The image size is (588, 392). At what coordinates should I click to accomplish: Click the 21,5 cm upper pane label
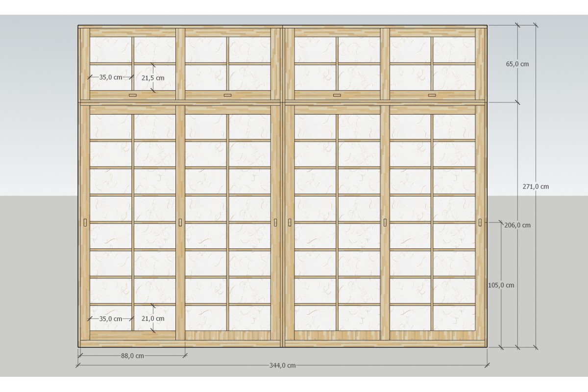click(x=152, y=77)
